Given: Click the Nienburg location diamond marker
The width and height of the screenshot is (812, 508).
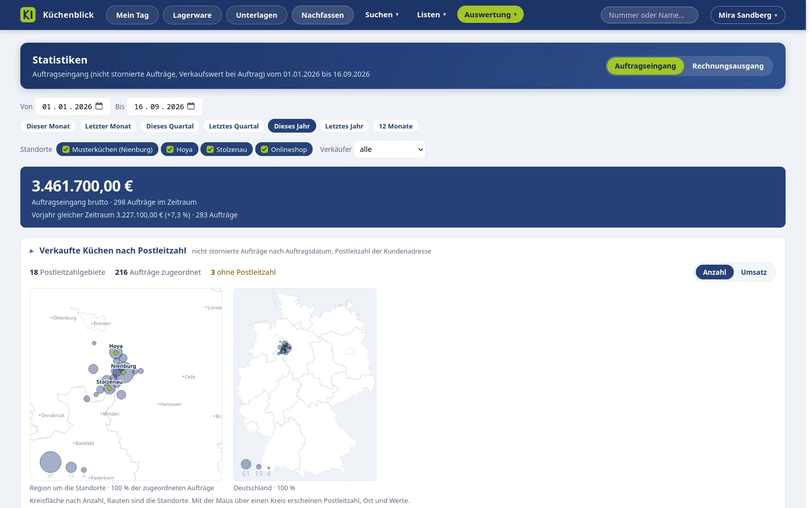Looking at the screenshot, I should coord(123,372).
